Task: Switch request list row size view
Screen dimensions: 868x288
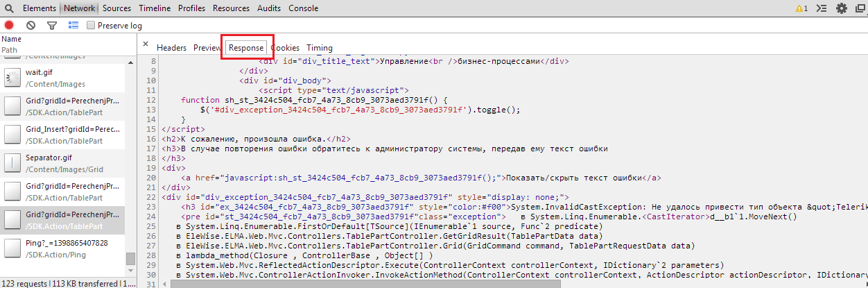Action: pos(73,25)
